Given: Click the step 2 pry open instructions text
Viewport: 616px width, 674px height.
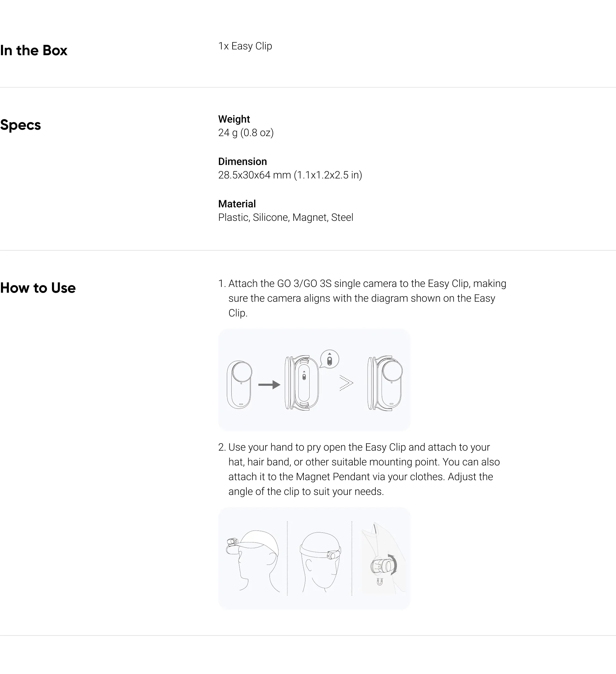Looking at the screenshot, I should [x=359, y=469].
